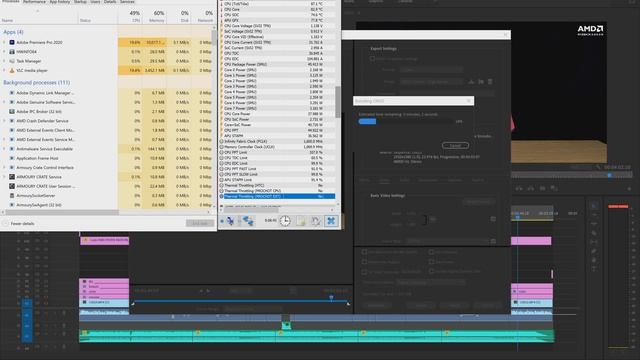This screenshot has height=360, width=640.
Task: Toggle Render Alpha Channel Only checkbox
Action: coord(431,271)
